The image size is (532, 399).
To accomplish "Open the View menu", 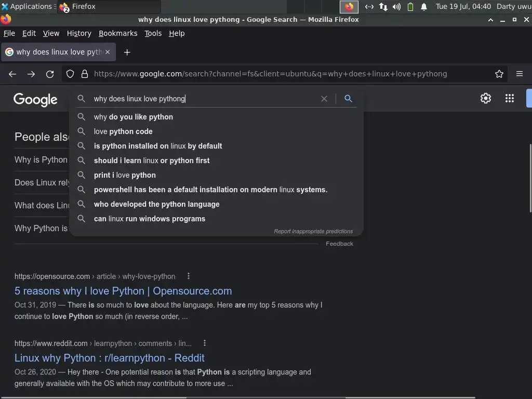I will 51,33.
